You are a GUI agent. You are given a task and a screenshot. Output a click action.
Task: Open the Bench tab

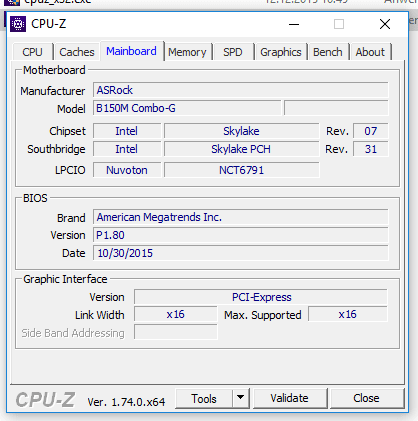328,52
